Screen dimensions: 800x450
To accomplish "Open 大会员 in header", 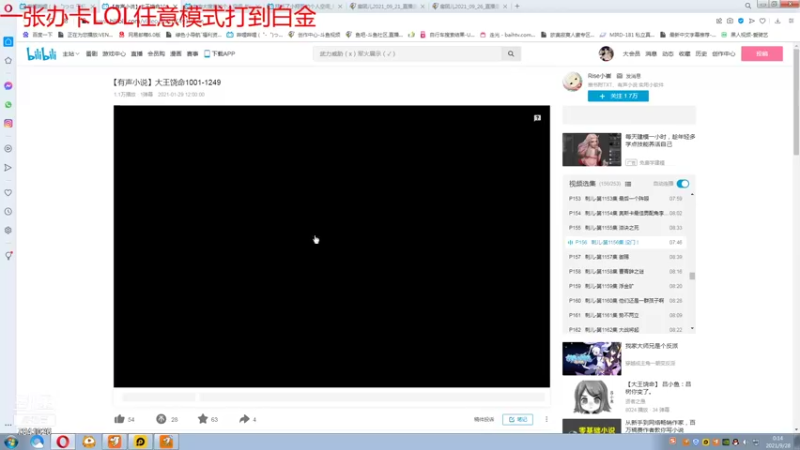I will pyautogui.click(x=631, y=54).
